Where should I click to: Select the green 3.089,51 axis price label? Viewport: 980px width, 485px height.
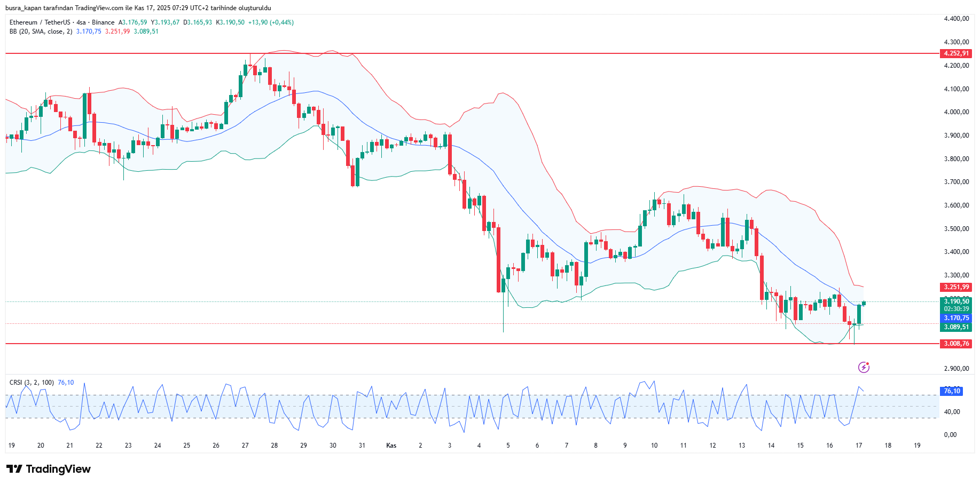956,327
